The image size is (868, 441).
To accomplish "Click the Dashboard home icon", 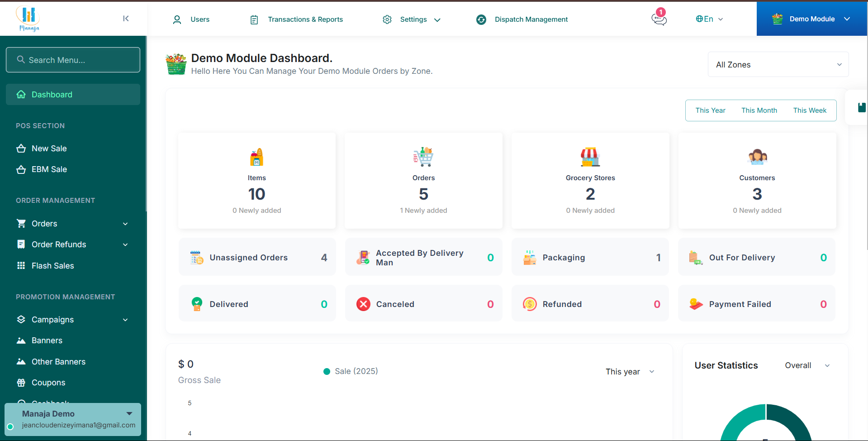I will pos(21,95).
